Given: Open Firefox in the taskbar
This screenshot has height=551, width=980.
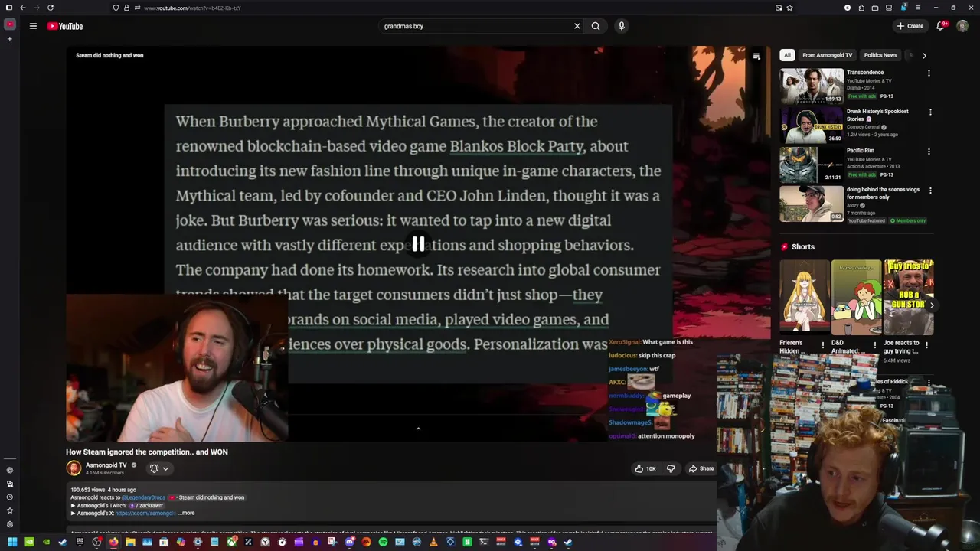Looking at the screenshot, I should (113, 543).
